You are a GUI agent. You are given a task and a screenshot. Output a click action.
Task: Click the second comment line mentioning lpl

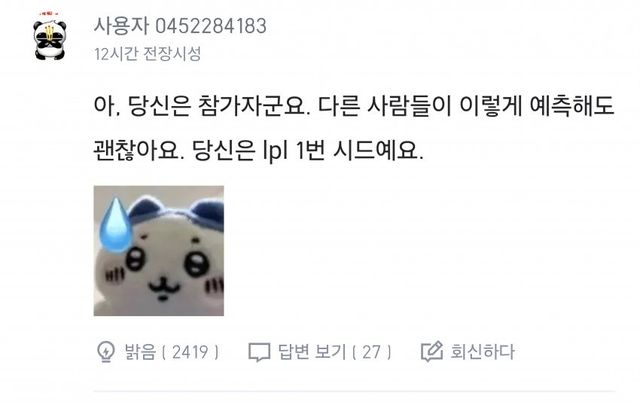point(258,151)
